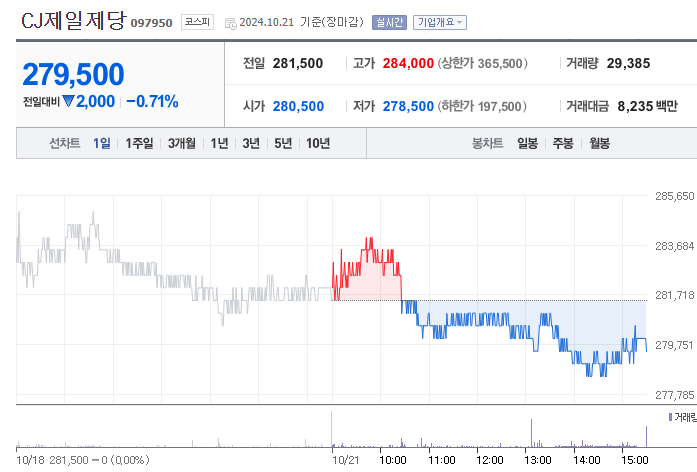Click the CJ제일제당 stock name
Image resolution: width=697 pixels, height=472 pixels.
point(74,20)
